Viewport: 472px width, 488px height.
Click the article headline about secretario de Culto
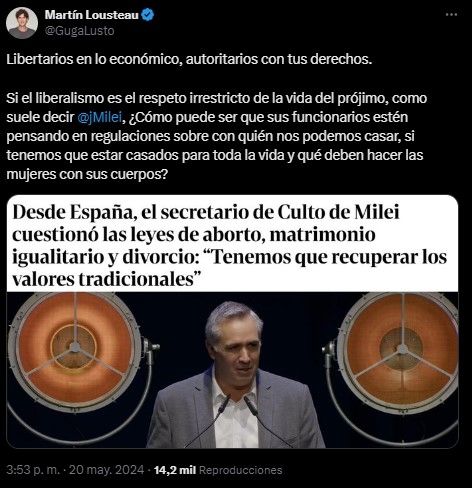tap(230, 245)
